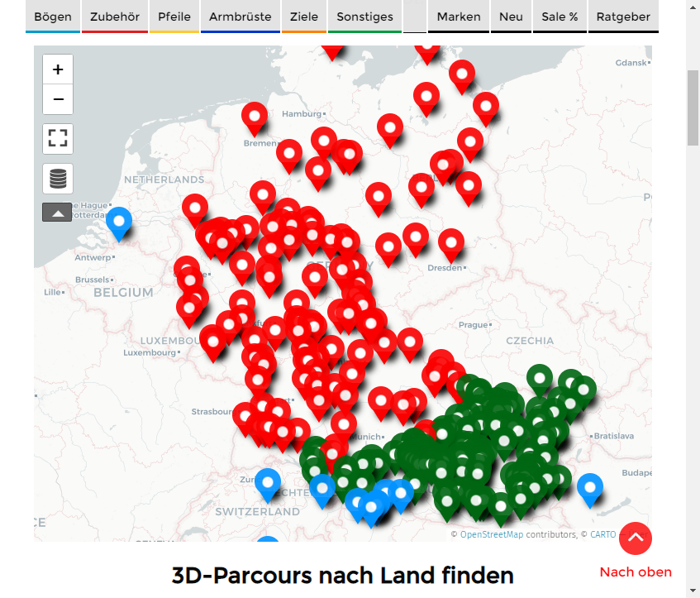Open the Sale % section
Viewport: 700px width, 598px height.
click(x=560, y=17)
